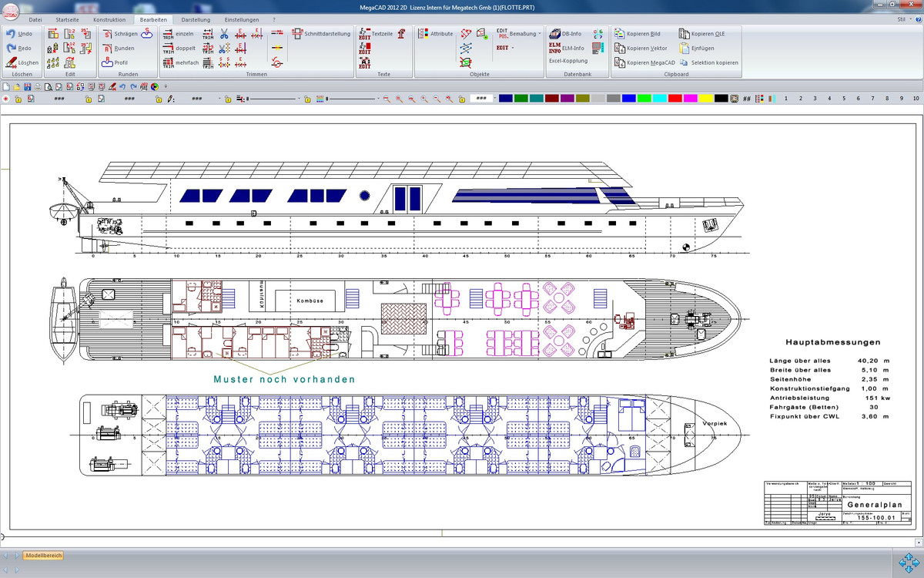Click the blue scissors trim icon

click(x=224, y=34)
